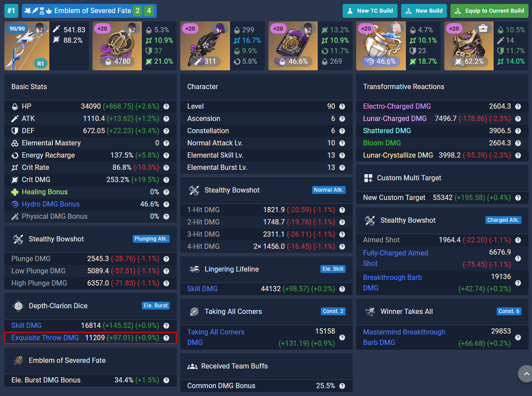The width and height of the screenshot is (532, 396).
Task: Click help icon next to Crit DMG
Action: 166,180
